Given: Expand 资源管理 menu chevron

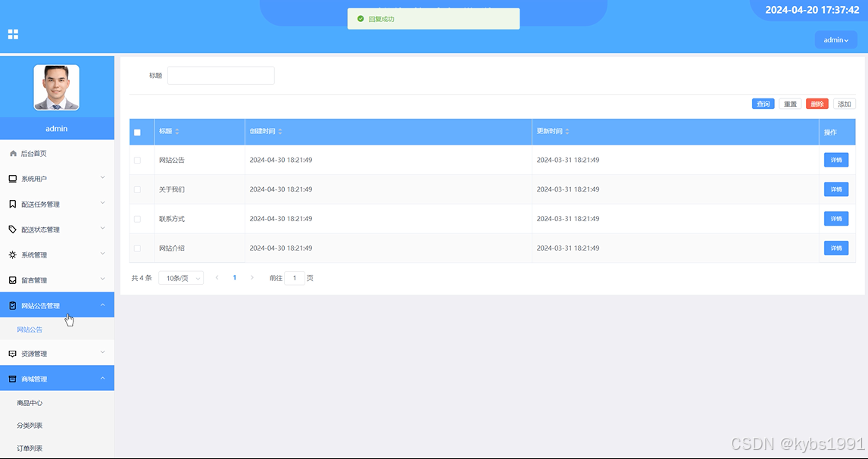Looking at the screenshot, I should point(102,352).
